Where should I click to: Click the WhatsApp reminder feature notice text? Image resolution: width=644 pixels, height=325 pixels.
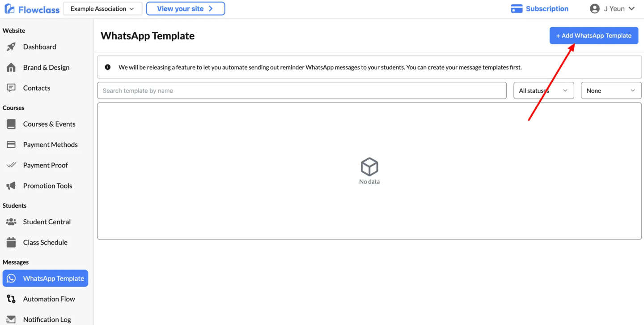point(320,67)
